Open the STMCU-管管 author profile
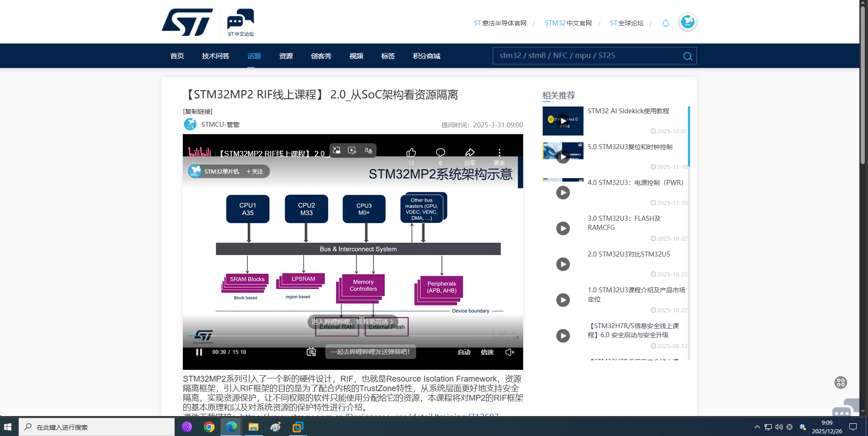The height and width of the screenshot is (436, 868). (x=221, y=125)
